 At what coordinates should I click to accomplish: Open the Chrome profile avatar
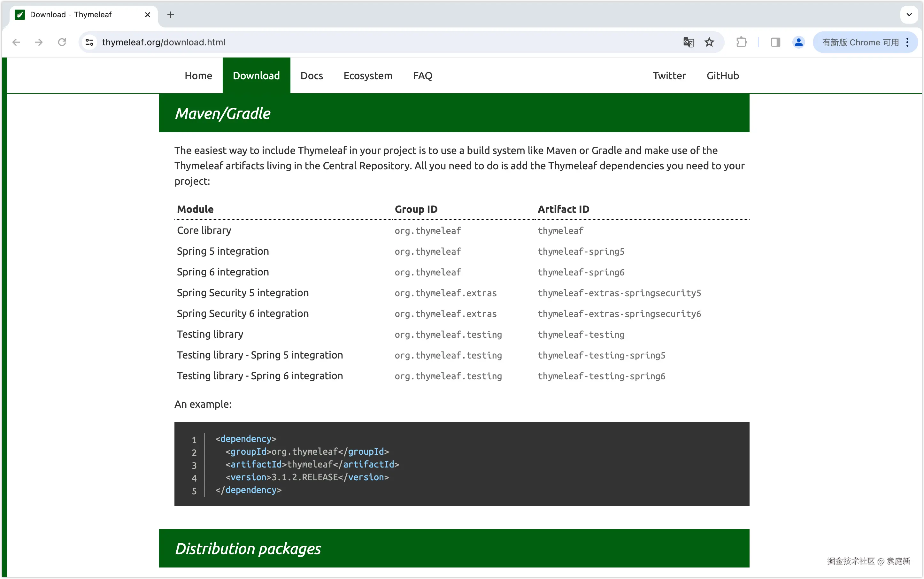click(798, 42)
